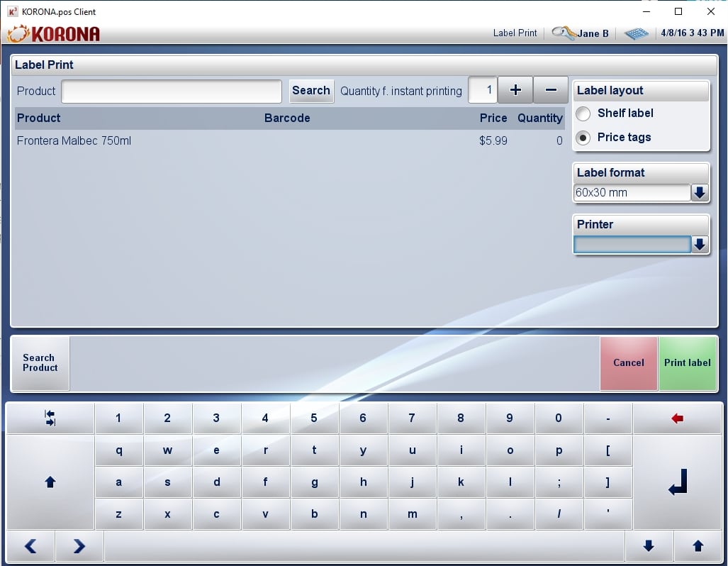
Task: Tap the hyphen key on virtual keyboard
Action: coord(607,418)
